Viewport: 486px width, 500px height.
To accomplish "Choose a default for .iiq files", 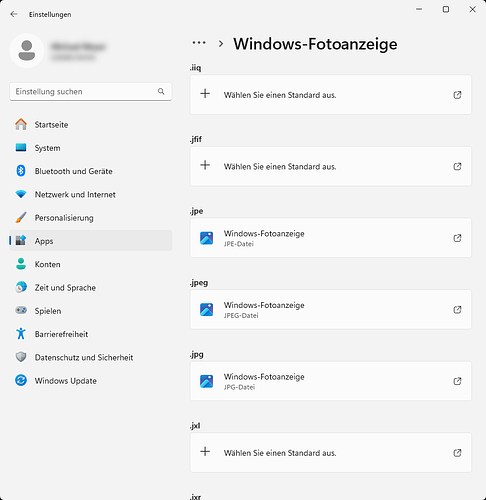I will pyautogui.click(x=331, y=95).
